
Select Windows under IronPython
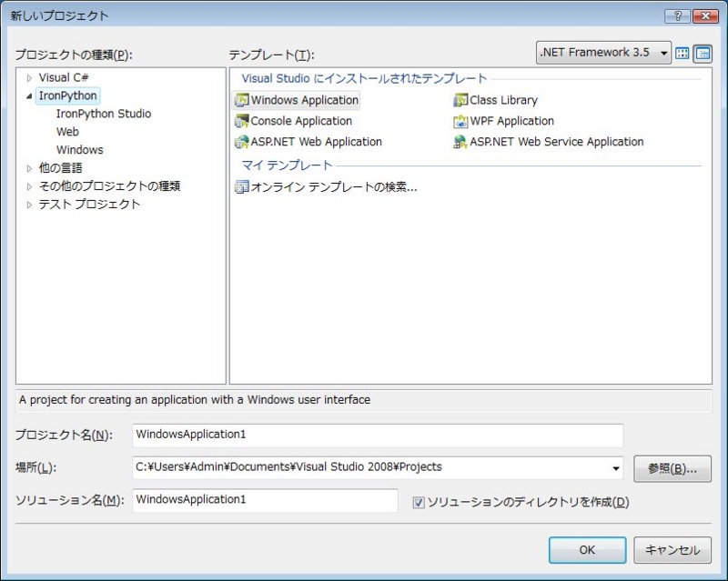click(80, 150)
